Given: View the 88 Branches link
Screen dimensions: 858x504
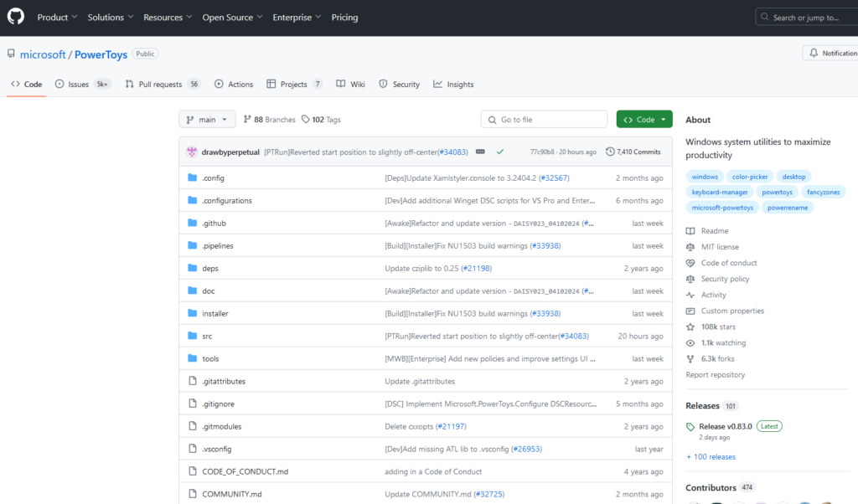Looking at the screenshot, I should (269, 119).
